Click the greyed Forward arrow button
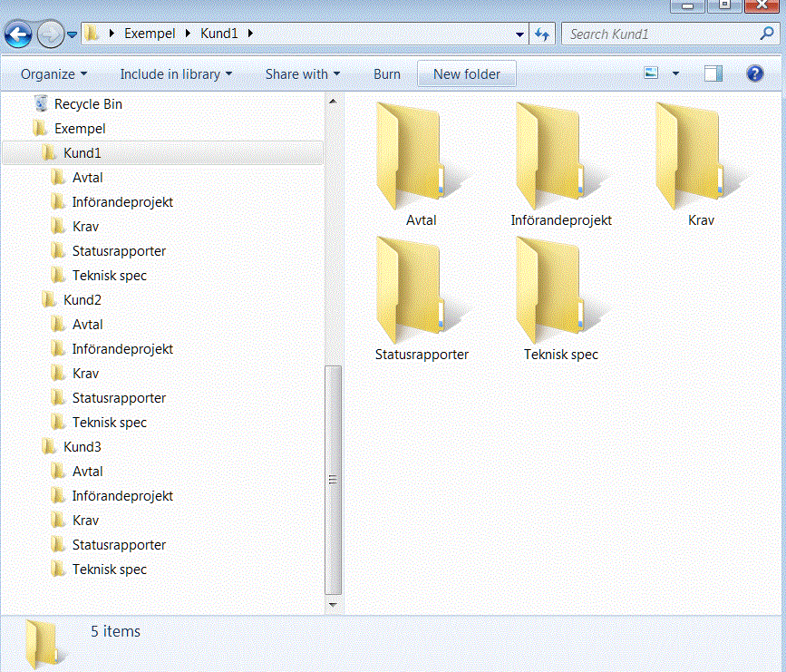This screenshot has height=672, width=786. point(50,34)
